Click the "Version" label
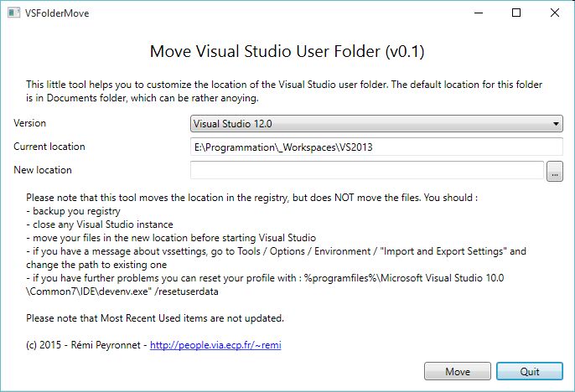The height and width of the screenshot is (392, 575). coord(29,123)
